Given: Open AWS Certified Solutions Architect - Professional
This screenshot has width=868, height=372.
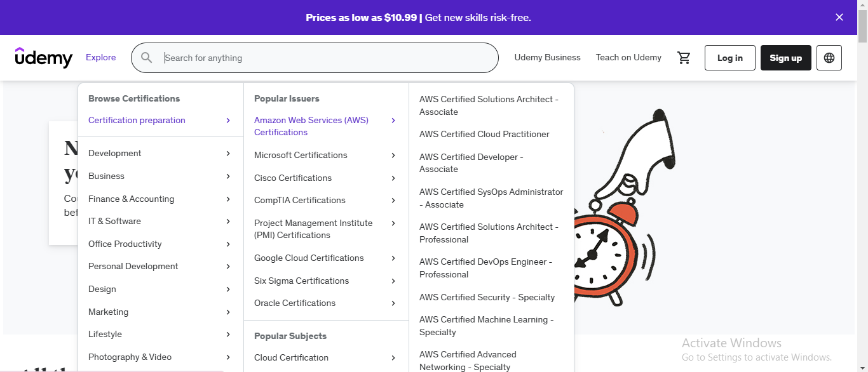Looking at the screenshot, I should pyautogui.click(x=489, y=233).
